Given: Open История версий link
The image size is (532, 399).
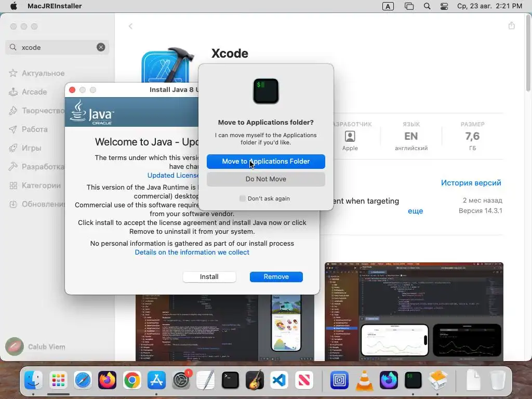Looking at the screenshot, I should click(x=471, y=183).
